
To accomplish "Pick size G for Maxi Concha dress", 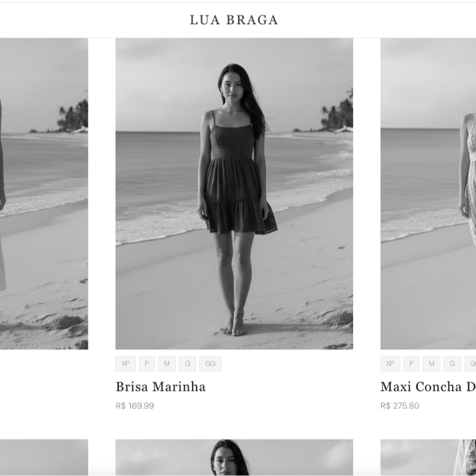I will [x=452, y=364].
